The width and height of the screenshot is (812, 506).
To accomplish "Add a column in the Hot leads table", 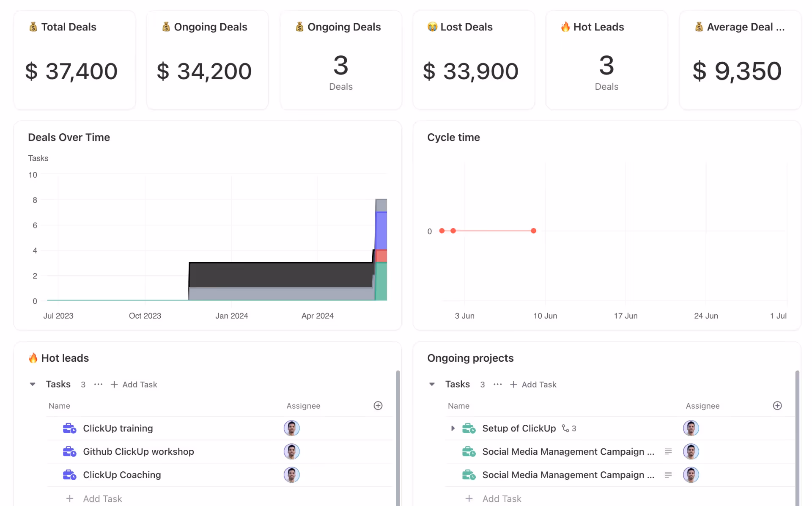I will (x=378, y=406).
